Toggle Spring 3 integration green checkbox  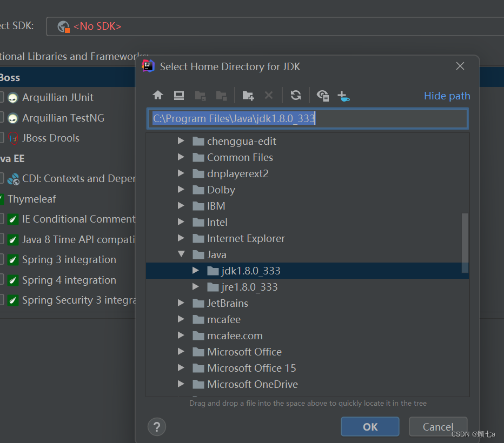click(x=13, y=260)
